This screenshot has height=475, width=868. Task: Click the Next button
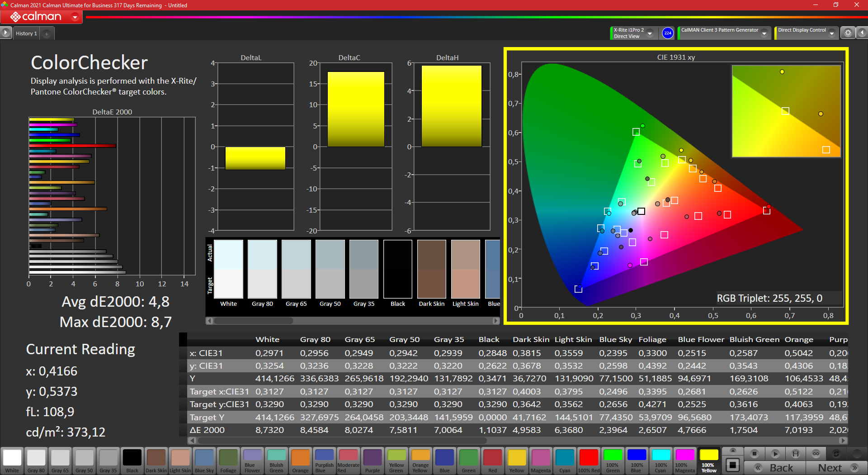coord(836,468)
